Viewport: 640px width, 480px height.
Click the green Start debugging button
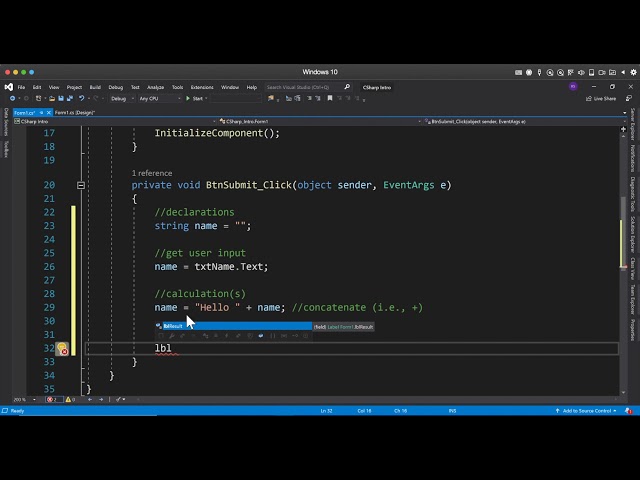tap(194, 98)
